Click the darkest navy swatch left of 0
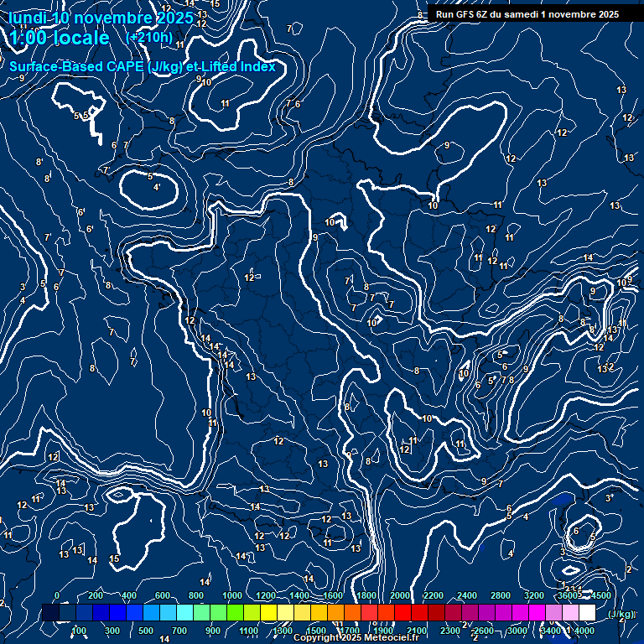 click(x=50, y=612)
